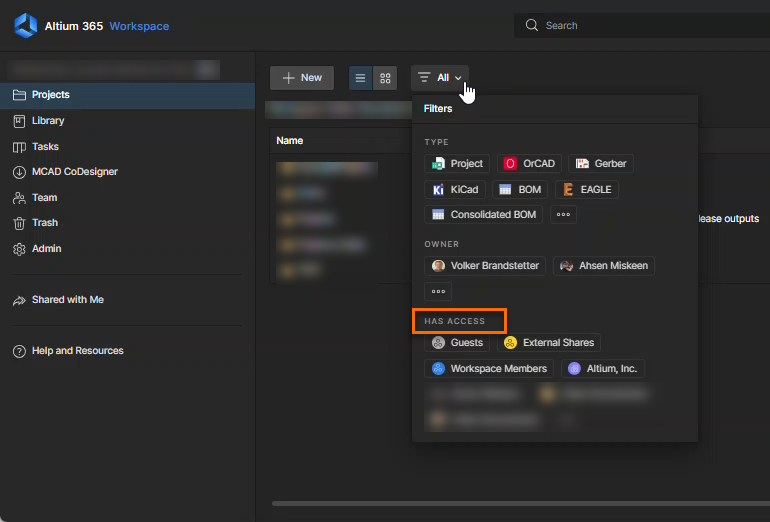The height and width of the screenshot is (522, 770).
Task: Click the search magnifier icon
Action: point(531,25)
